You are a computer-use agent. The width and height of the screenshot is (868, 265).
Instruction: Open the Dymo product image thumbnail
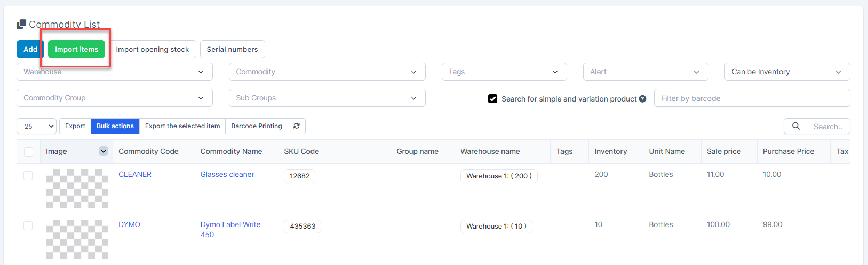click(77, 239)
